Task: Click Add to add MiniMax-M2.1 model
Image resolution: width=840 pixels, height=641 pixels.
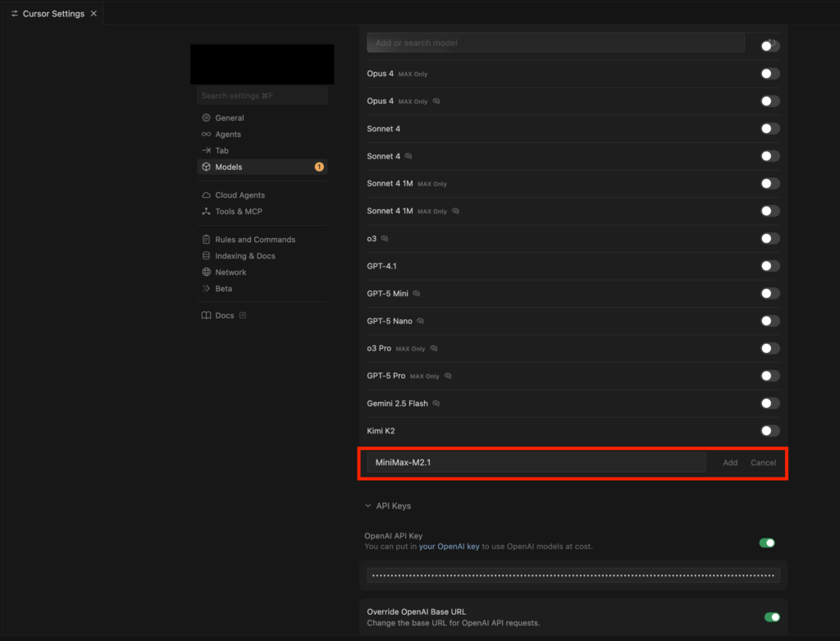Action: pyautogui.click(x=730, y=463)
